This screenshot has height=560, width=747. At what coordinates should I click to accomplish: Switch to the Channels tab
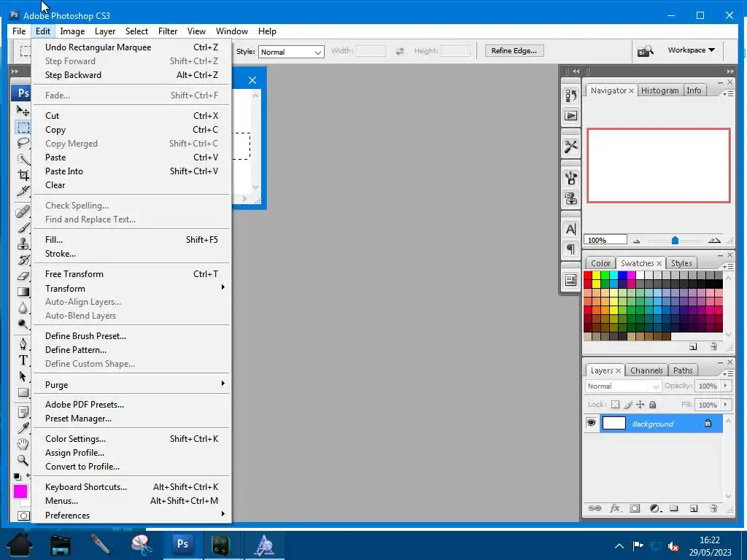pos(646,370)
